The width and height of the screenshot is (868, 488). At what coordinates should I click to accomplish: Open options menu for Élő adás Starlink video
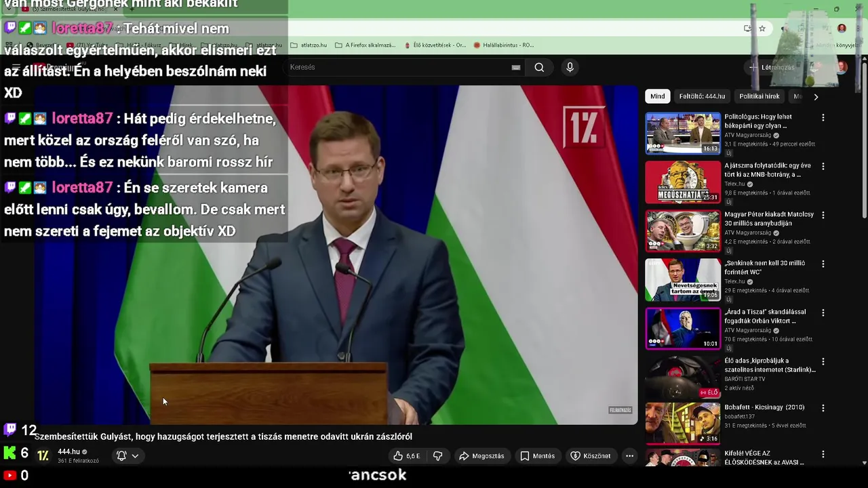(823, 361)
